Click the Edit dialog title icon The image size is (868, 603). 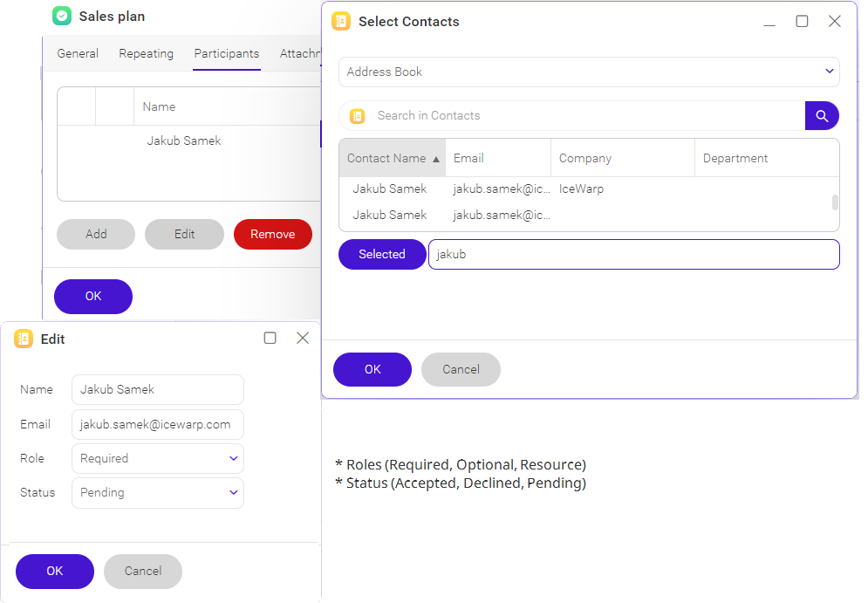coord(24,339)
